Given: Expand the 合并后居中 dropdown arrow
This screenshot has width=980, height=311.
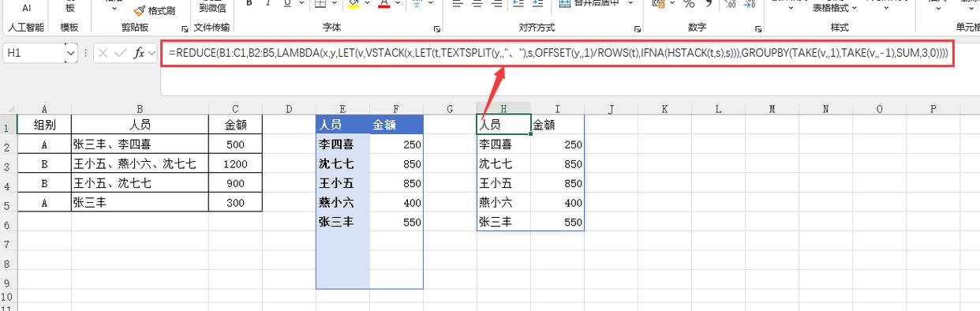Looking at the screenshot, I should click(x=630, y=3).
